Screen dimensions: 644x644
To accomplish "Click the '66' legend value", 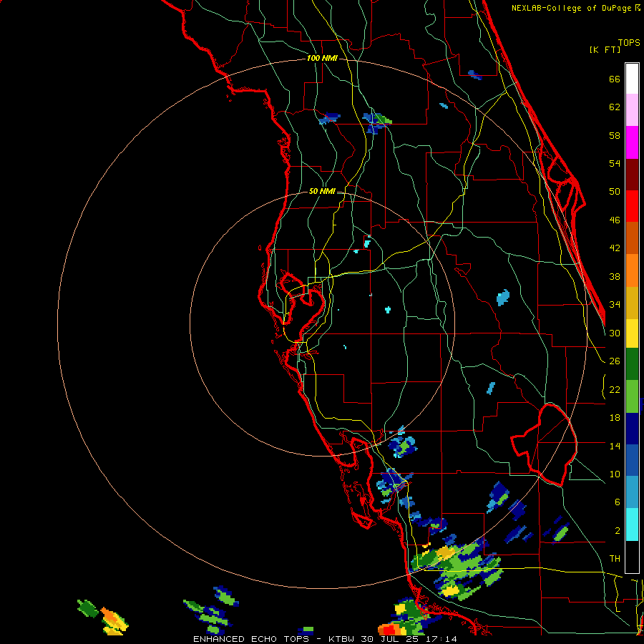I will click(x=615, y=79).
